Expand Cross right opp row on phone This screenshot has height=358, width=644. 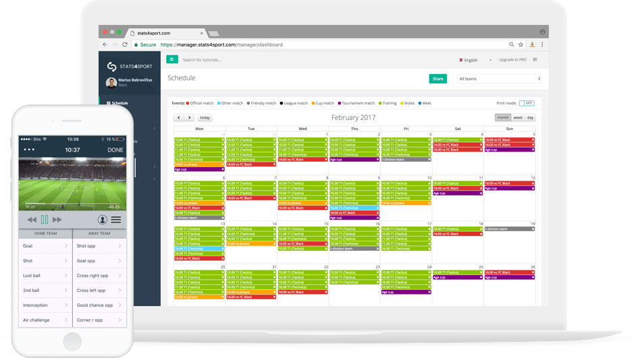99,276
